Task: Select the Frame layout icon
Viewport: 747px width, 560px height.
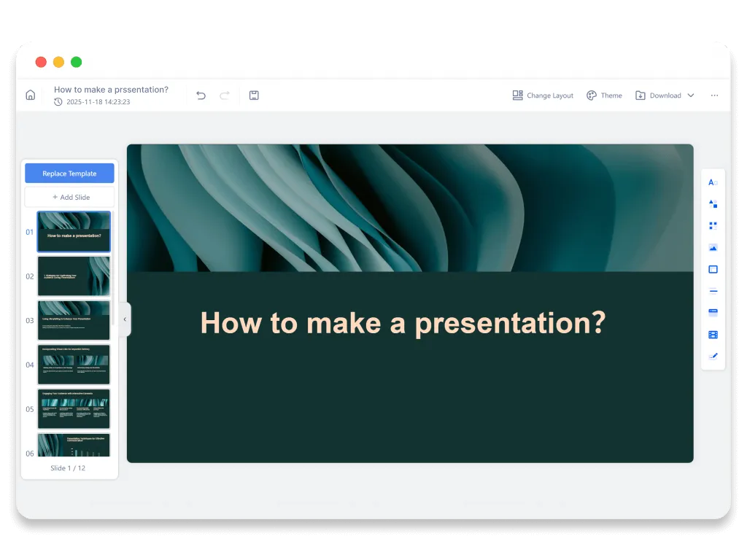Action: [x=713, y=269]
